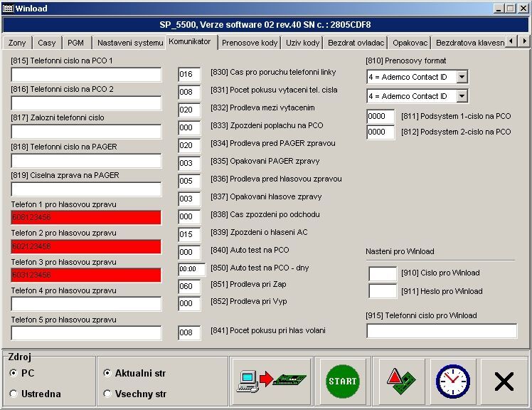The height and width of the screenshot is (410, 532).
Task: Expand the second Ademco Contact ID dropdown
Action: tap(462, 95)
